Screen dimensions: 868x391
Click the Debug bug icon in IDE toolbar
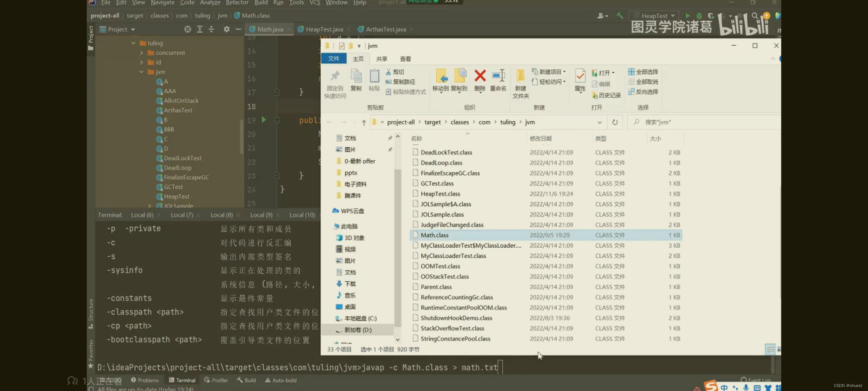699,16
